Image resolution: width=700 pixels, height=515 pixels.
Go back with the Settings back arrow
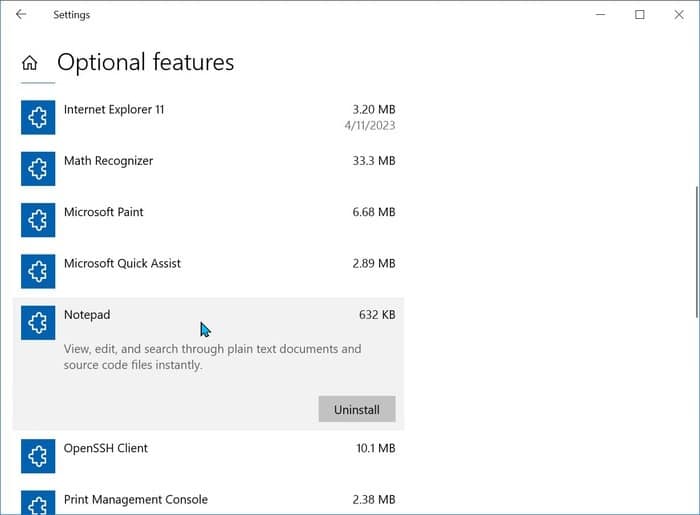click(21, 14)
